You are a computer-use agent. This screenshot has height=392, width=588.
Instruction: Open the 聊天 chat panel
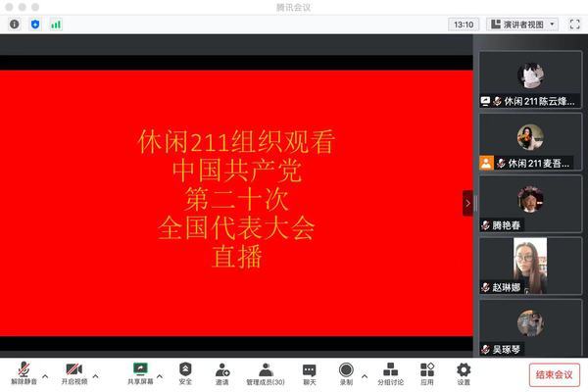tap(309, 372)
